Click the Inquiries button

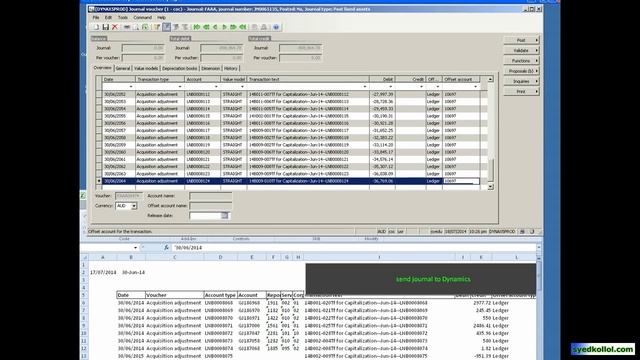pyautogui.click(x=522, y=81)
